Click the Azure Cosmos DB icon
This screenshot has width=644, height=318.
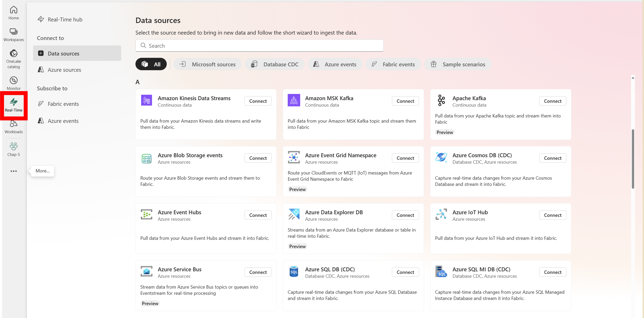[441, 157]
